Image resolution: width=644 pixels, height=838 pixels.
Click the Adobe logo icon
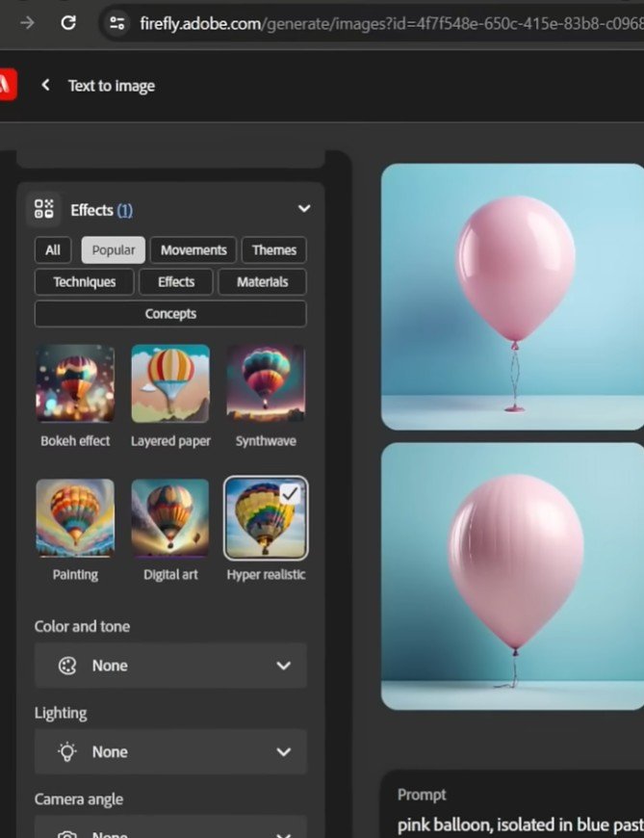point(6,86)
